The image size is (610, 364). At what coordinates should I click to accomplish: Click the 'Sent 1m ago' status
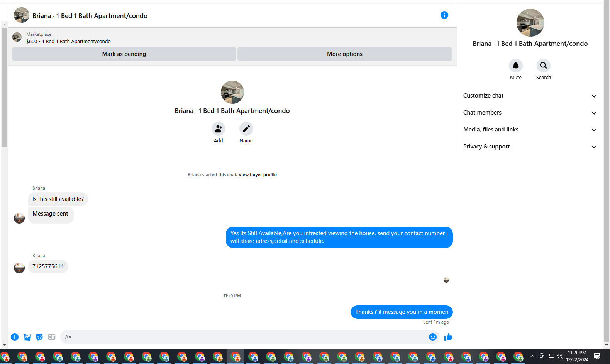pyautogui.click(x=436, y=322)
